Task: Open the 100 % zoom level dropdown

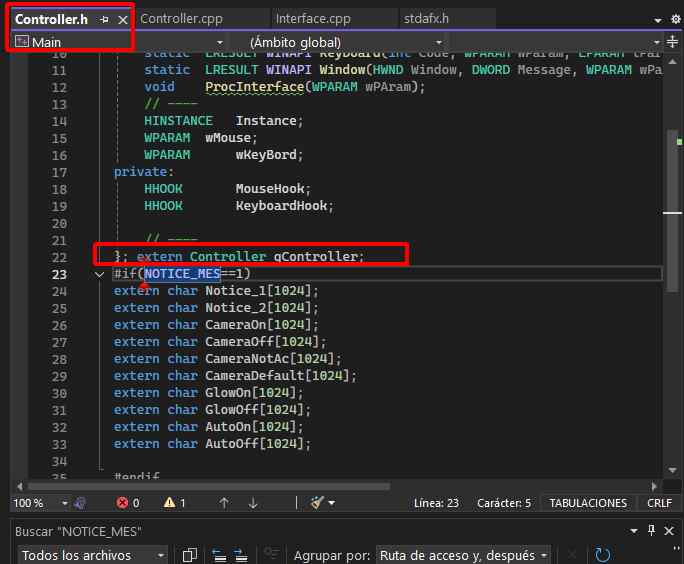Action: click(65, 503)
